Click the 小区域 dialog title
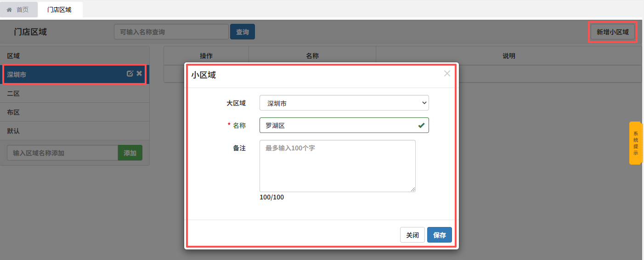 [x=203, y=75]
